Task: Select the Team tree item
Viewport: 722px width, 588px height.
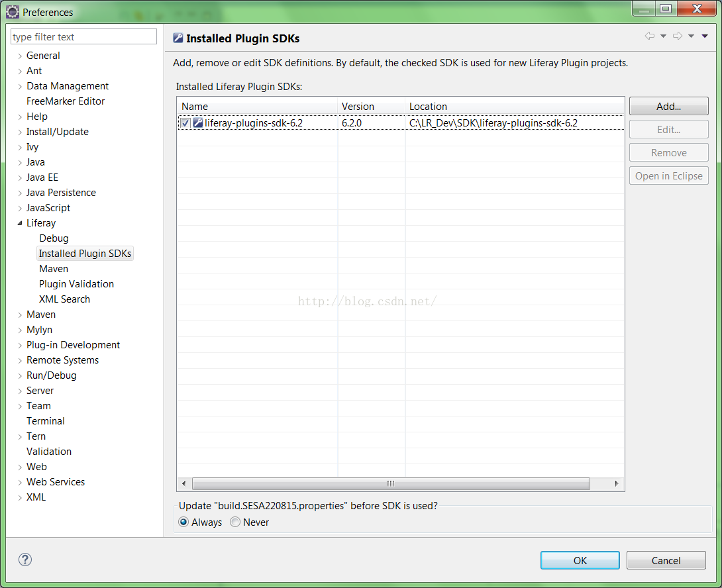Action: [x=38, y=406]
